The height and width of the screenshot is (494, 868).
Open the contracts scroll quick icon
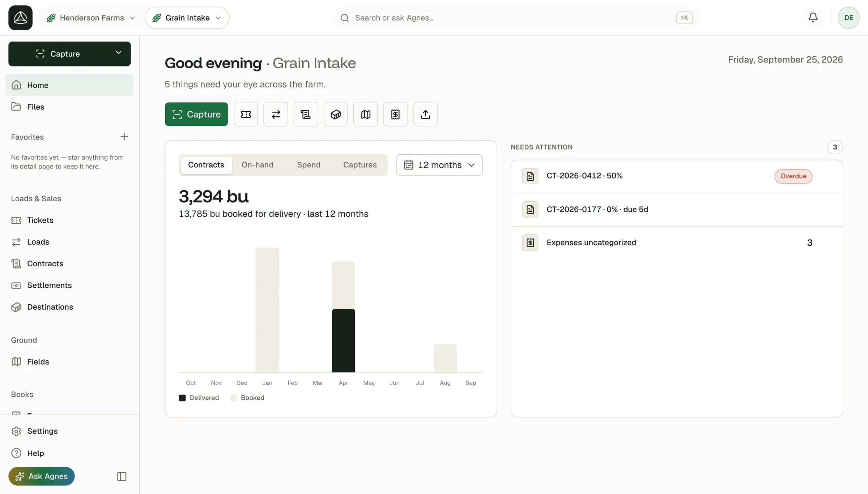(x=306, y=114)
